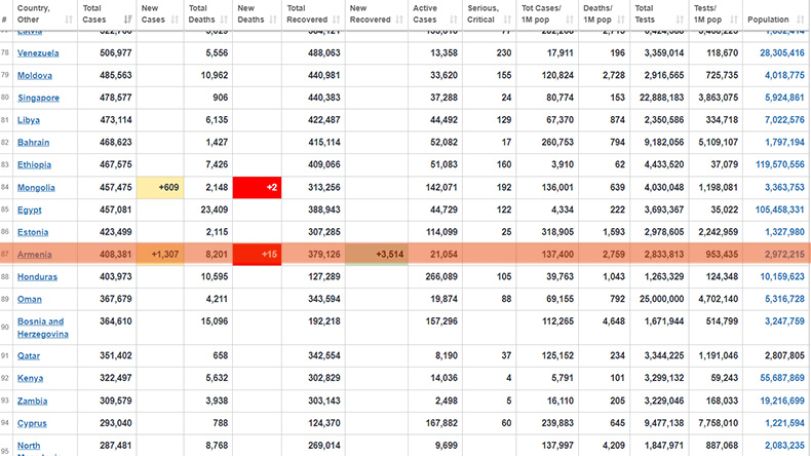811x456 pixels.
Task: Click Mongolia's red +2 new deaths cell
Action: (x=257, y=187)
